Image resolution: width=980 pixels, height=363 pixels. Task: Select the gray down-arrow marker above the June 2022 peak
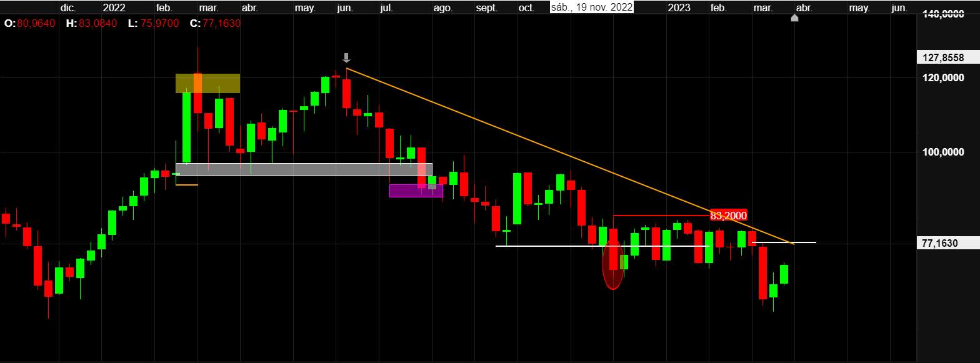pyautogui.click(x=346, y=57)
